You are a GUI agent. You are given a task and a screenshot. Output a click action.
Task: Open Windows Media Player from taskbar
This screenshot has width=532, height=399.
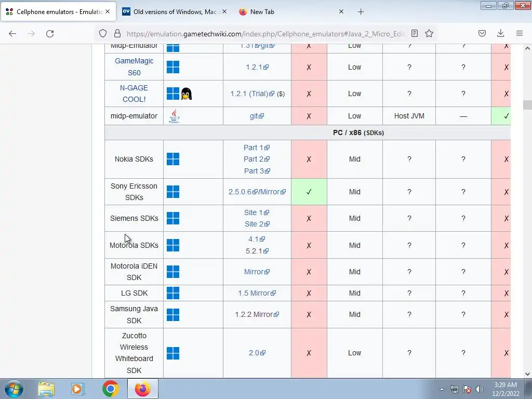[77, 389]
